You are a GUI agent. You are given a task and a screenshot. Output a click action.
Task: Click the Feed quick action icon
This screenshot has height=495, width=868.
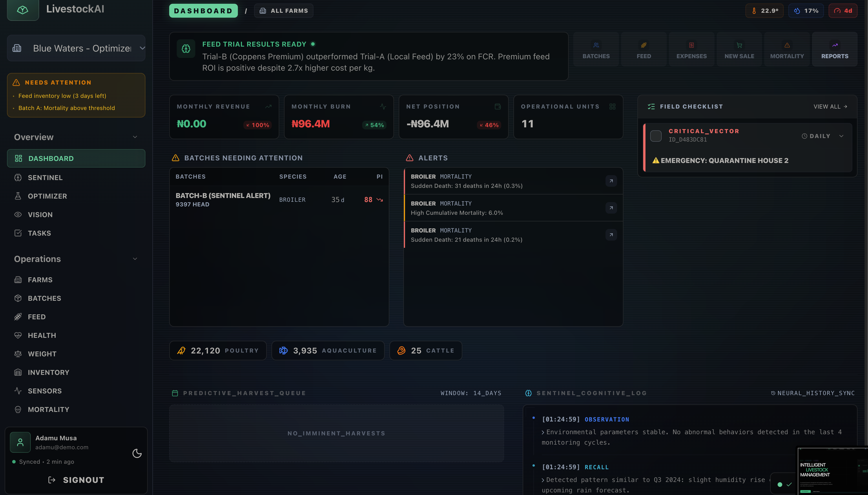tap(643, 45)
